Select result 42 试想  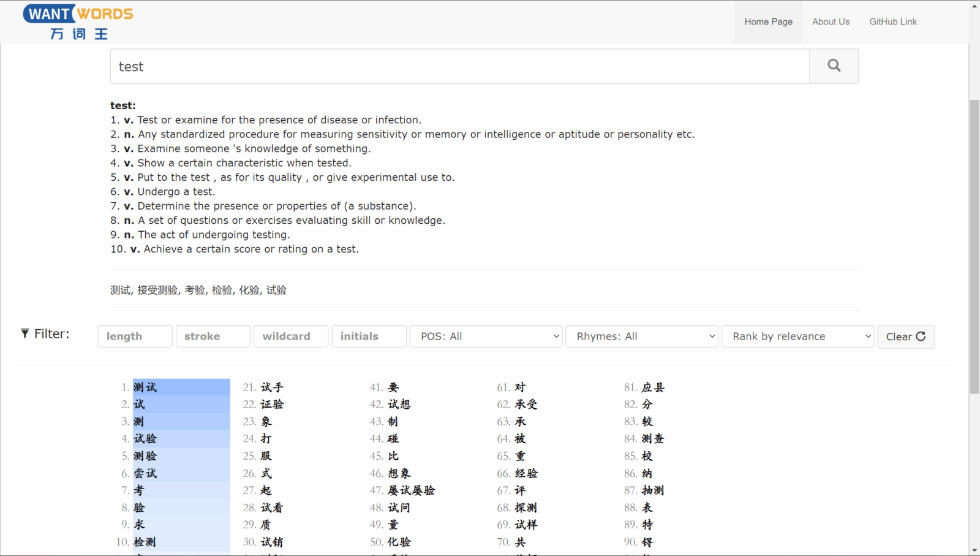click(399, 405)
